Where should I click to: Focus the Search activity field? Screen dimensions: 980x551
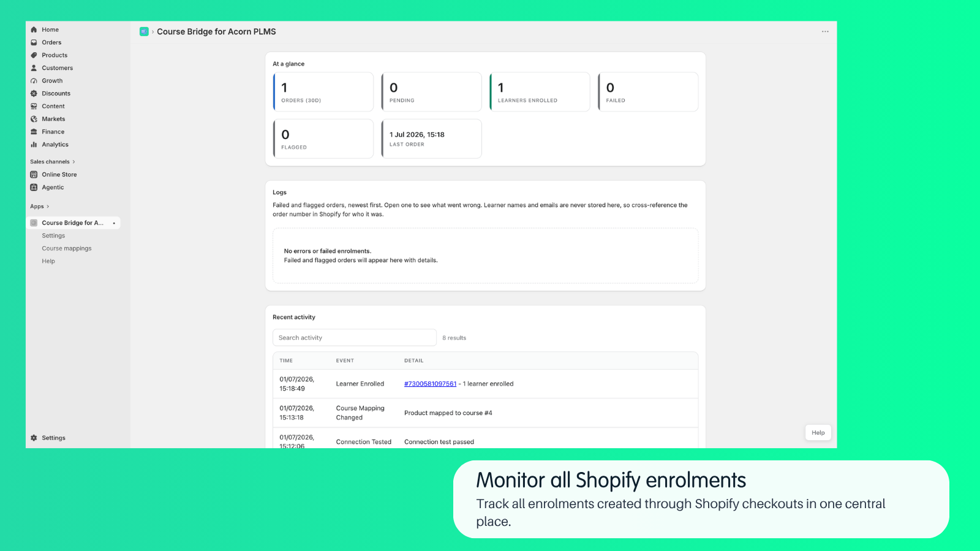(x=355, y=338)
